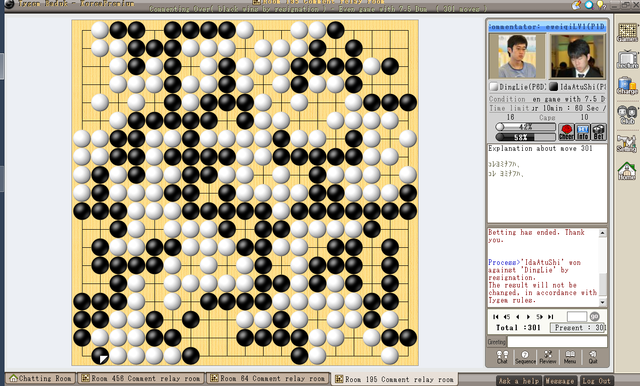Click the marked last-move black stone
The width and height of the screenshot is (640, 386).
pos(100,356)
